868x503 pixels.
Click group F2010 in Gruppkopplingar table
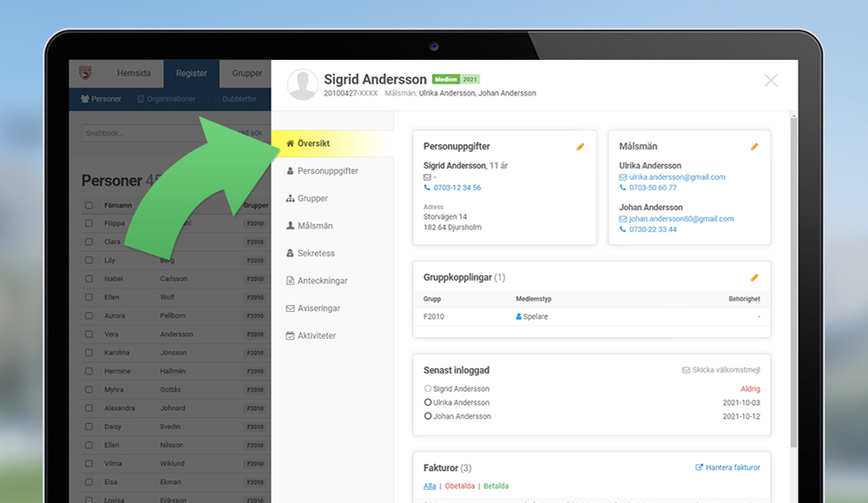coord(434,316)
